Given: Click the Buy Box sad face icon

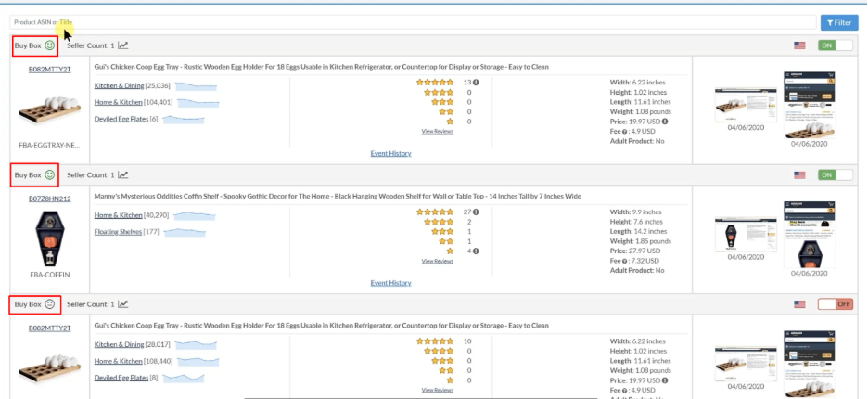Looking at the screenshot, I should point(50,304).
